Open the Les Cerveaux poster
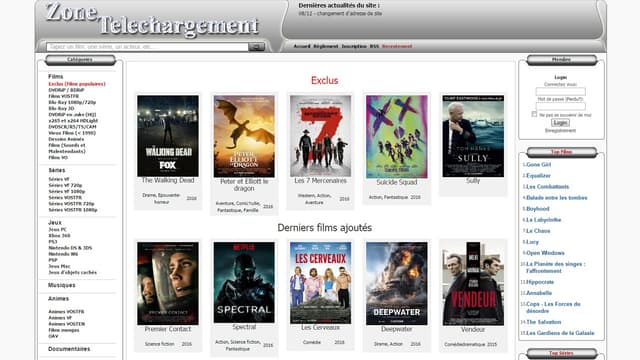Screen dimensions: 640x360 click(x=320, y=283)
